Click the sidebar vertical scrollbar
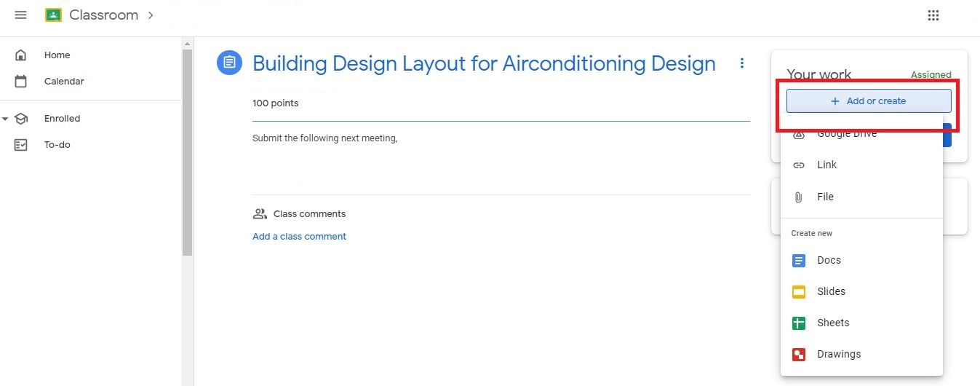 pyautogui.click(x=187, y=153)
